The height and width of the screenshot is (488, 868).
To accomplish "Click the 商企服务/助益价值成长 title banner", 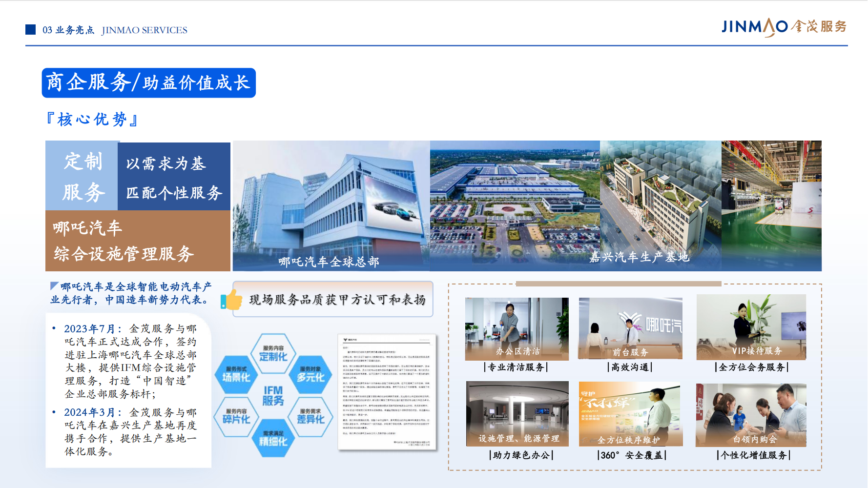I will pos(149,83).
